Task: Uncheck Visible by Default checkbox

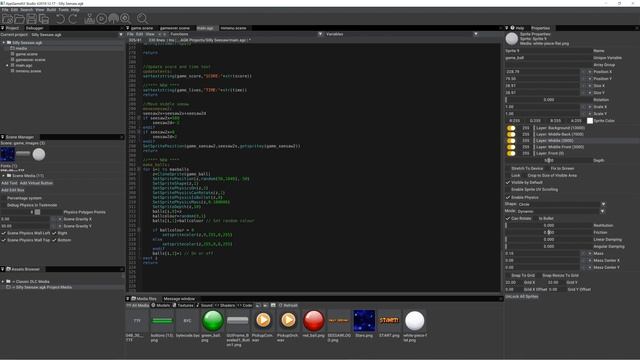Action: (508, 182)
